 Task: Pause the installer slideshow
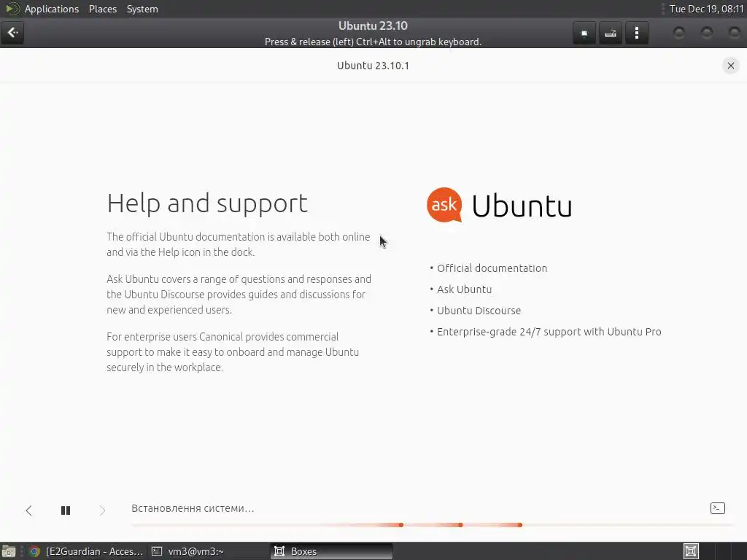pyautogui.click(x=66, y=510)
